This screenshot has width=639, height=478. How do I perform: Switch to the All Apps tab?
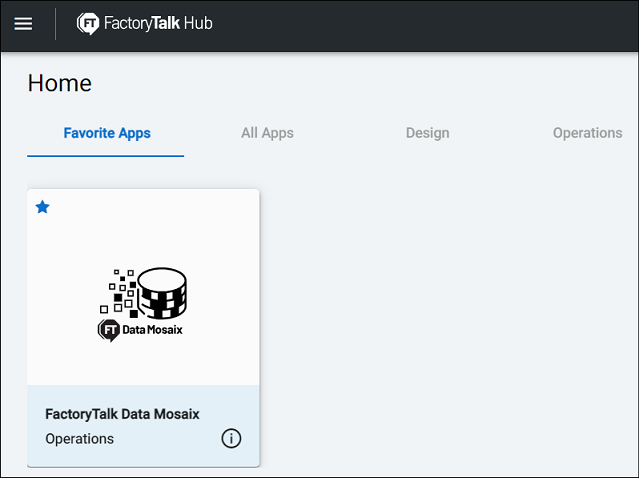(267, 133)
